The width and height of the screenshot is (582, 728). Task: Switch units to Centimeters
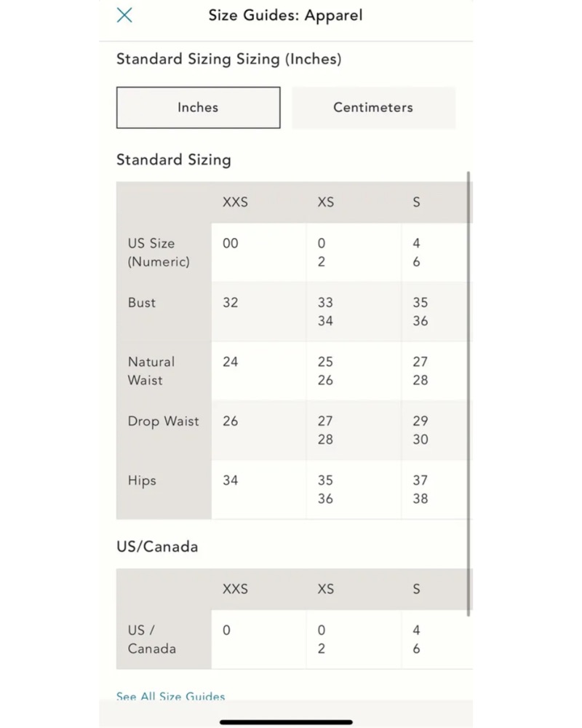[x=374, y=107]
